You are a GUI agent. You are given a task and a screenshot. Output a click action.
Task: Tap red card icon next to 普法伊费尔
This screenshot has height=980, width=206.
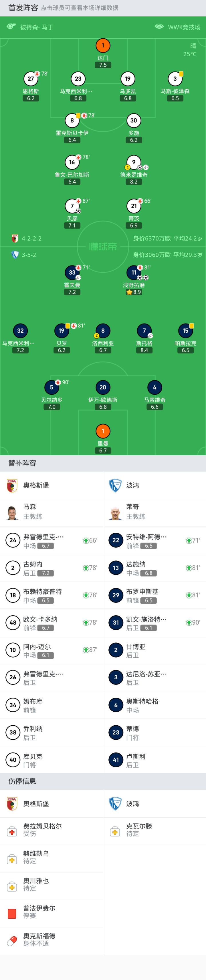point(12,913)
